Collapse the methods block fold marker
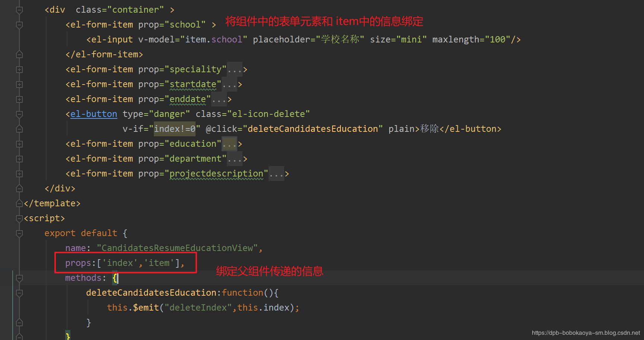This screenshot has width=644, height=340. [x=19, y=278]
